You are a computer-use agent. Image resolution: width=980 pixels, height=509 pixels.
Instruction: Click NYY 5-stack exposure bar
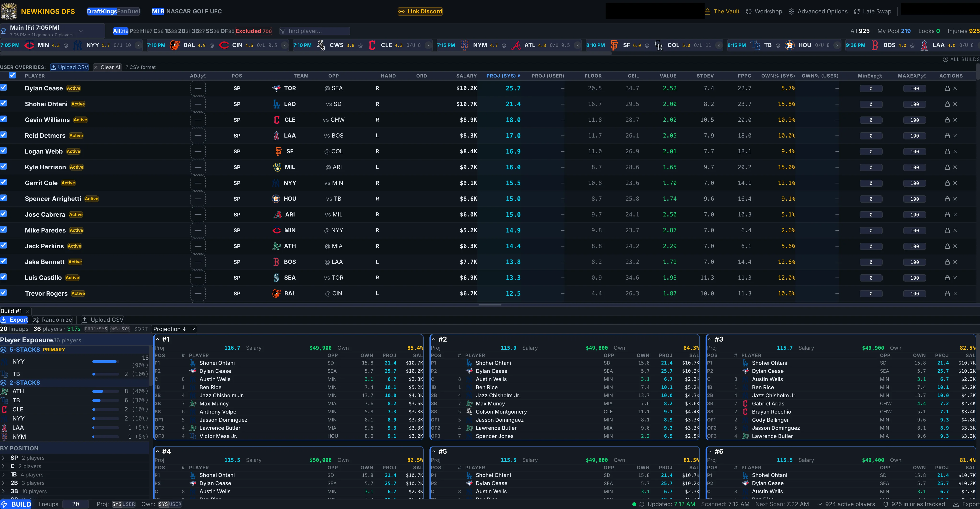tap(106, 362)
